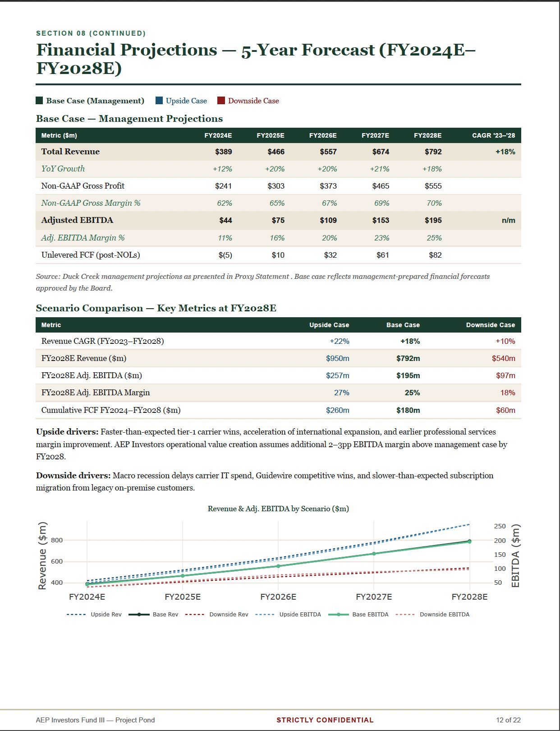Image resolution: width=560 pixels, height=731 pixels.
Task: Select the FY2028E base revenue data point
Action: (469, 541)
